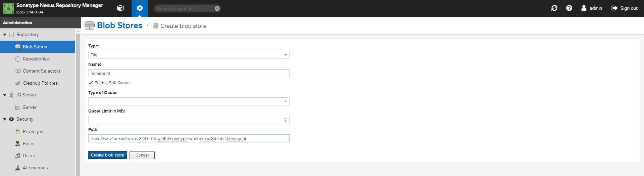Viewport: 644px width, 176px height.
Task: Click the Create blob store button
Action: [x=107, y=155]
